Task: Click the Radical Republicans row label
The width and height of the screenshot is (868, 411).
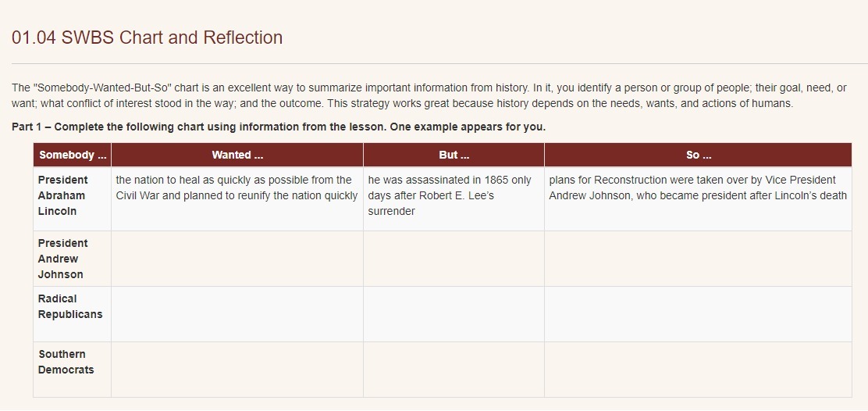Action: coord(70,306)
